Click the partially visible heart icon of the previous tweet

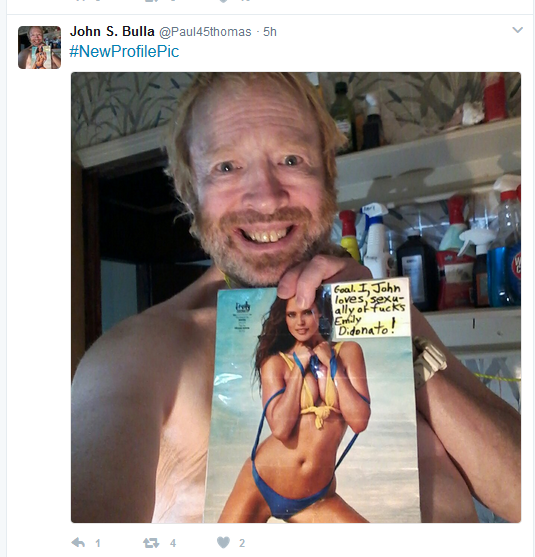[x=223, y=1]
